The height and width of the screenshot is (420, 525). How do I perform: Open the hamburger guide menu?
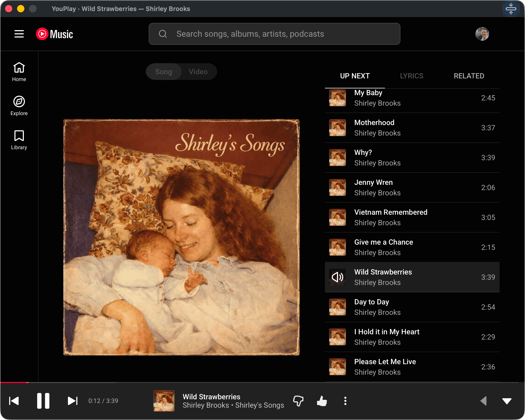19,34
